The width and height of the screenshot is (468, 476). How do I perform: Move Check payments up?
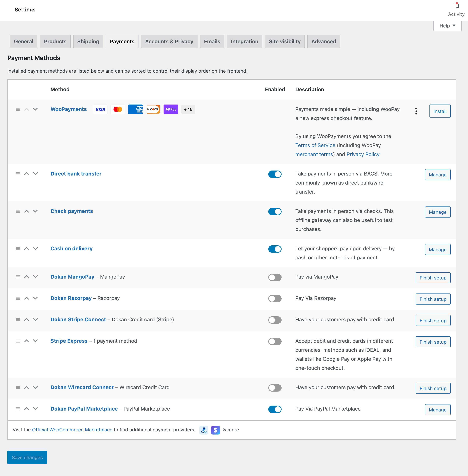tap(27, 211)
